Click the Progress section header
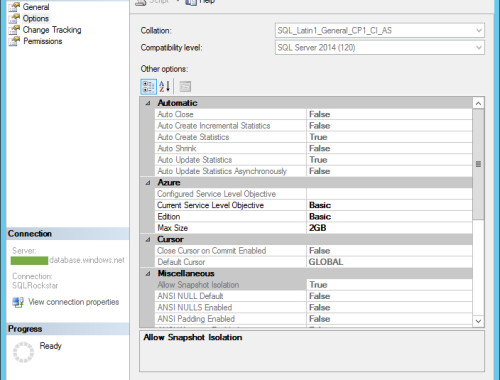 (68, 329)
